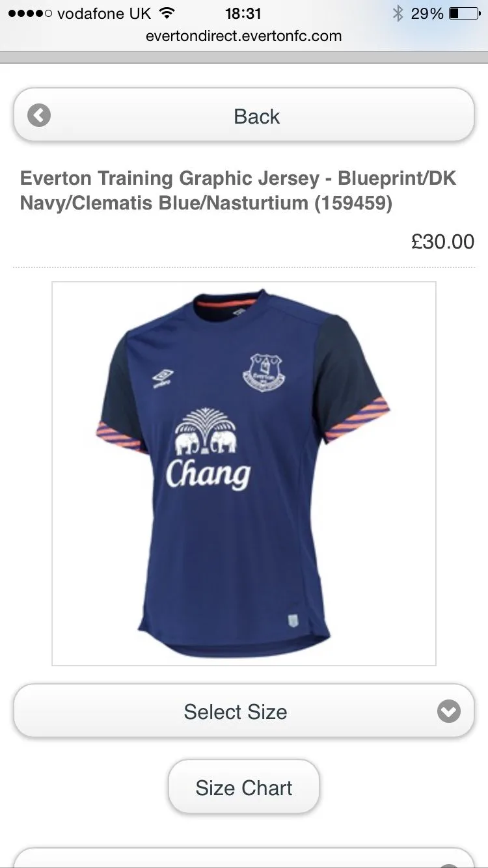Tap the Wi-Fi status icon
The height and width of the screenshot is (868, 488).
tap(167, 13)
